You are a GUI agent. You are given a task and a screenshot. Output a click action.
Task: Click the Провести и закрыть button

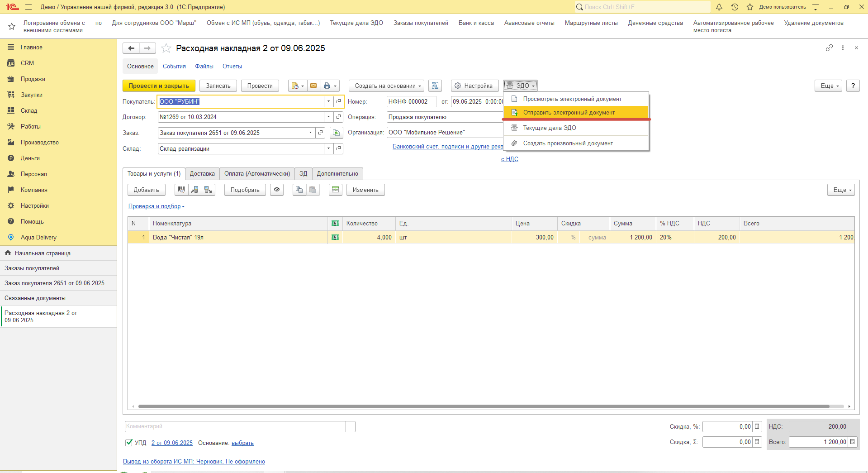[159, 86]
